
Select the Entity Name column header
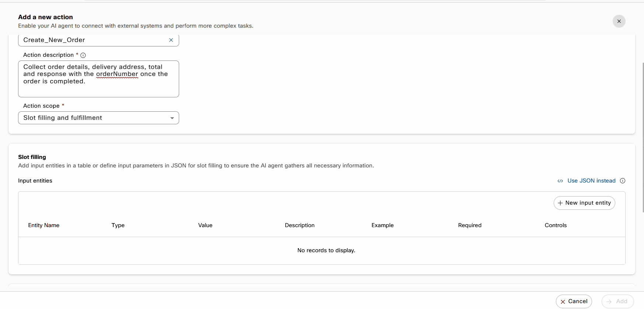pyautogui.click(x=44, y=225)
